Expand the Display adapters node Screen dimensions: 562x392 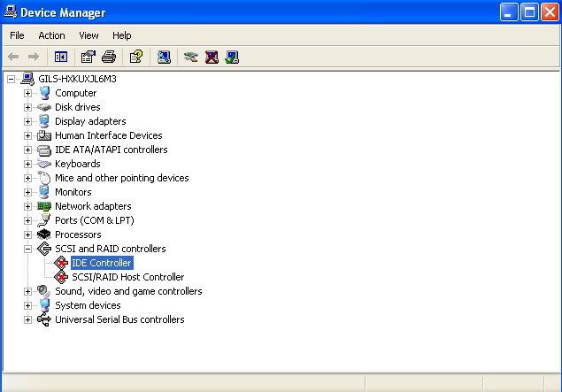coord(27,121)
